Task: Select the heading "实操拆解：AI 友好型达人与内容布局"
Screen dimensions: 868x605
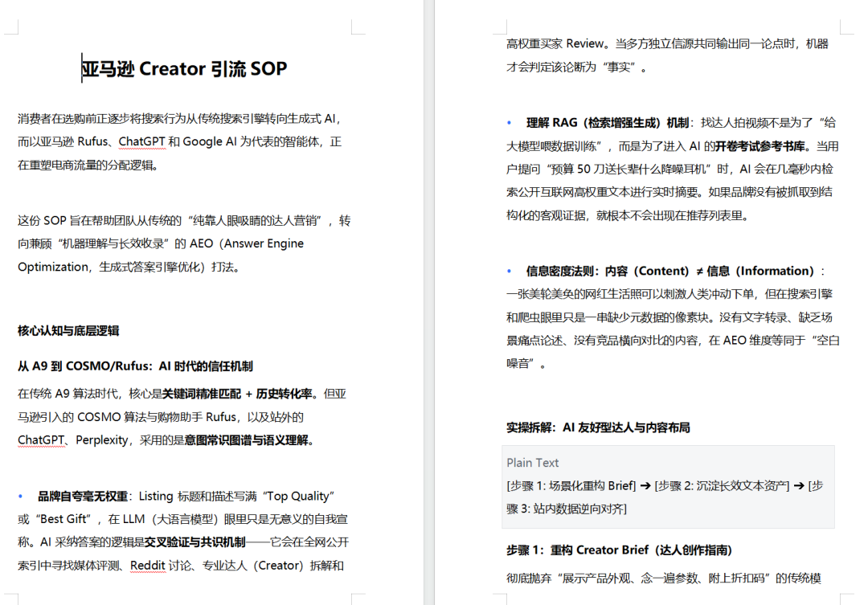Action: (x=598, y=427)
